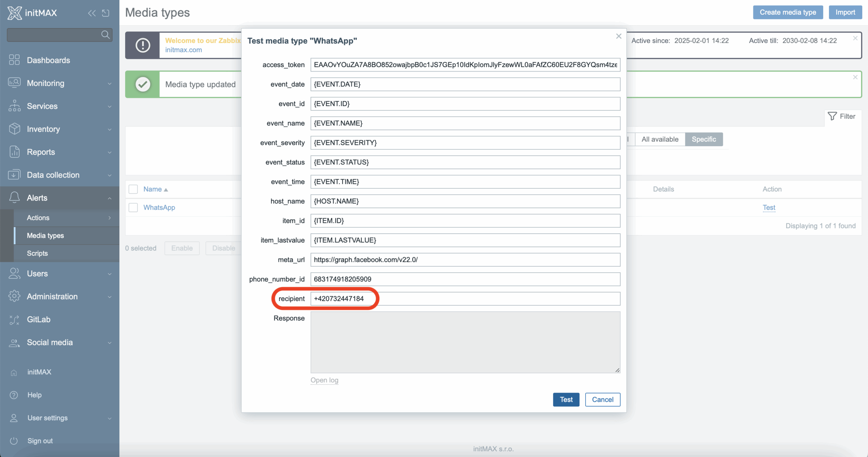Screen dimensions: 868x457
Task: Dismiss the welcome banner with X
Action: point(855,38)
